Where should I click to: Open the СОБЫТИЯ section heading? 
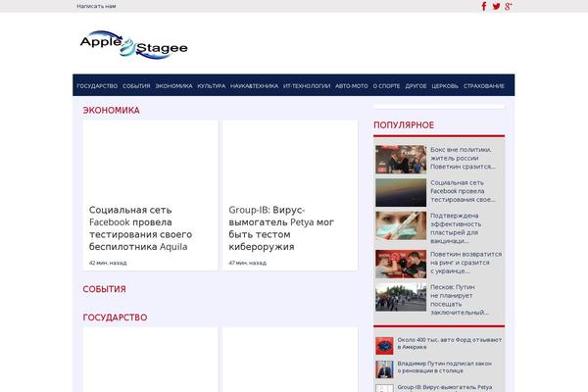[x=104, y=289]
